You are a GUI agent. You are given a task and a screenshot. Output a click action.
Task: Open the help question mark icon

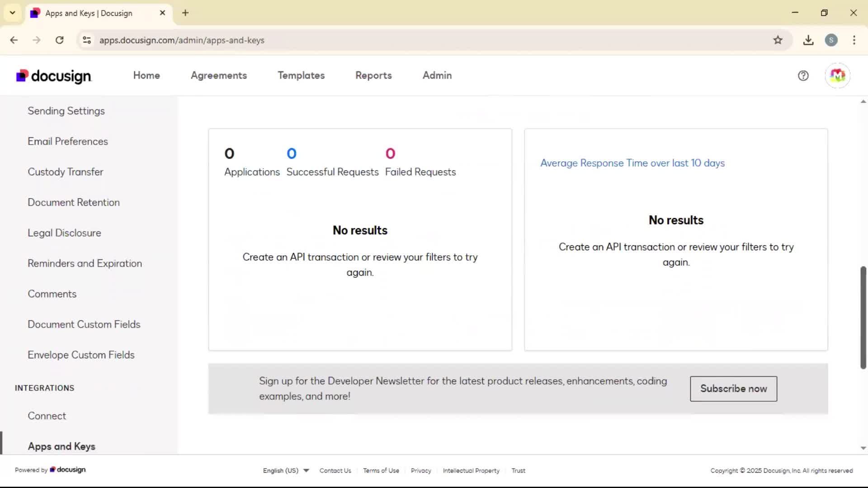coord(803,75)
